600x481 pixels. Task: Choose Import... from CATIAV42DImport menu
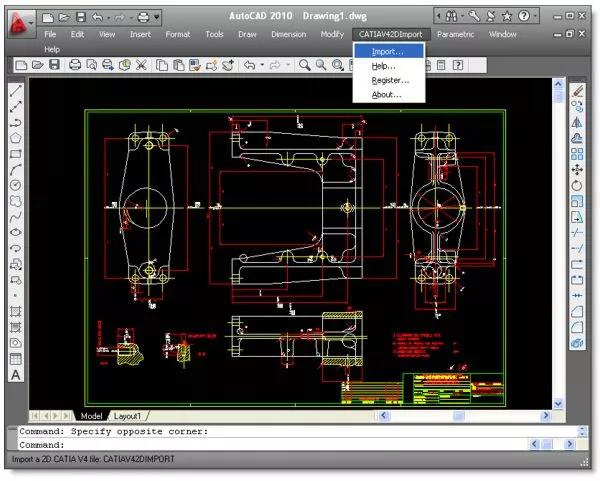coord(389,51)
